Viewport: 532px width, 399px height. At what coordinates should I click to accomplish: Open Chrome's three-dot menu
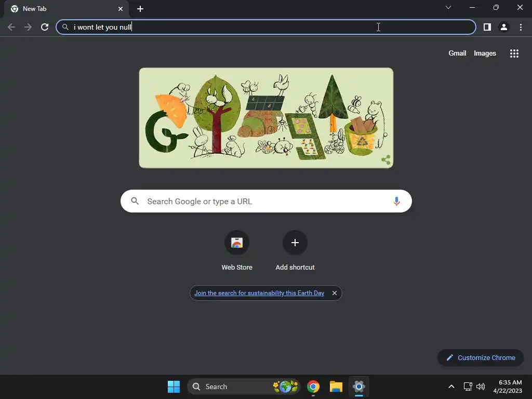[x=521, y=27]
